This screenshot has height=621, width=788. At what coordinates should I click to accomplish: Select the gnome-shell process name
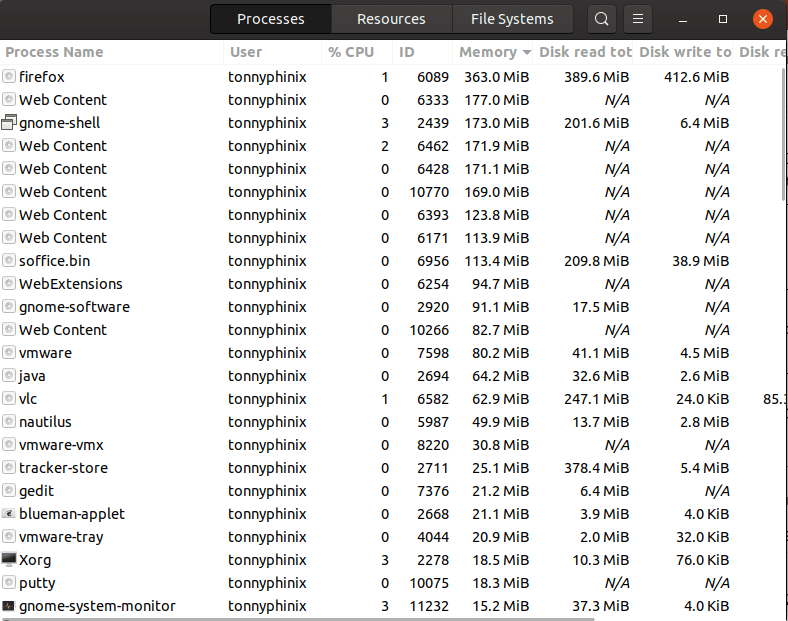60,123
